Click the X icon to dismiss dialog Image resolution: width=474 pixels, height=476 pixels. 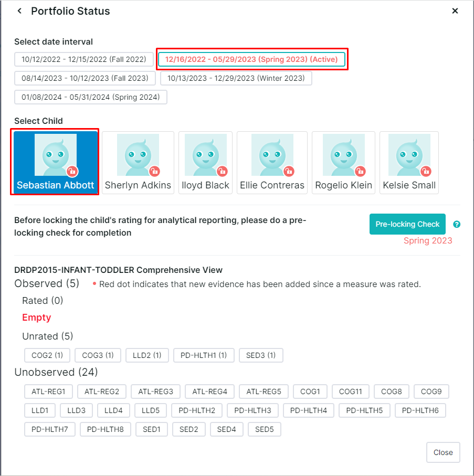click(x=455, y=11)
